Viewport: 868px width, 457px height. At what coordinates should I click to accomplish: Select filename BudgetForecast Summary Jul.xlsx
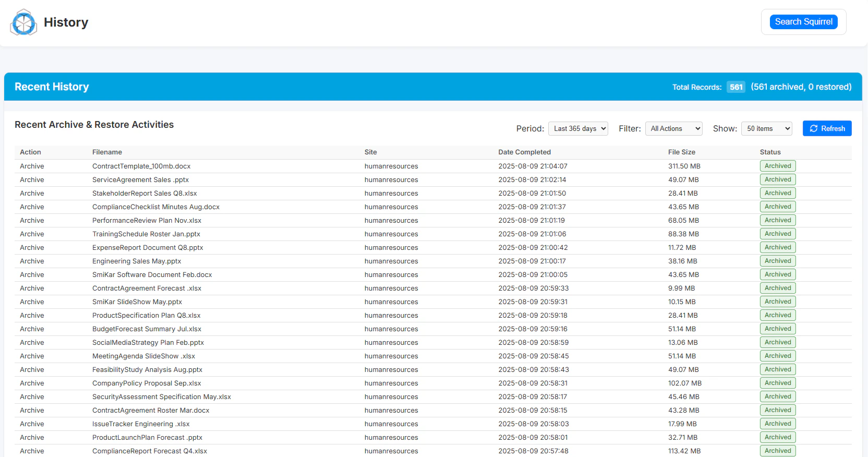pos(147,329)
